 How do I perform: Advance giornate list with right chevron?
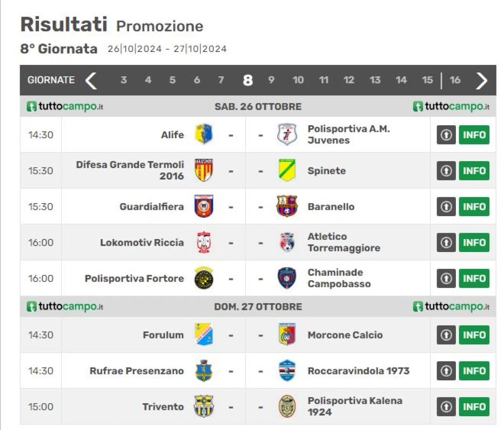click(482, 80)
